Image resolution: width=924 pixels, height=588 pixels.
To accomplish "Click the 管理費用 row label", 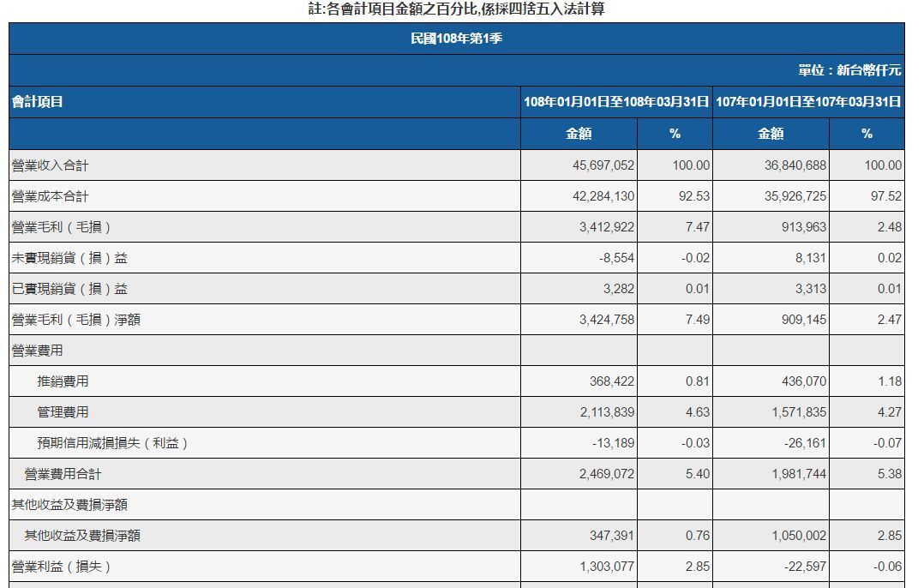I will (63, 412).
